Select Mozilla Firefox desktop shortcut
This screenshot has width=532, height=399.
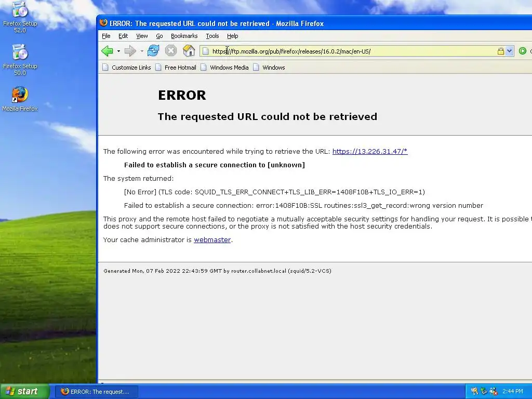(20, 99)
